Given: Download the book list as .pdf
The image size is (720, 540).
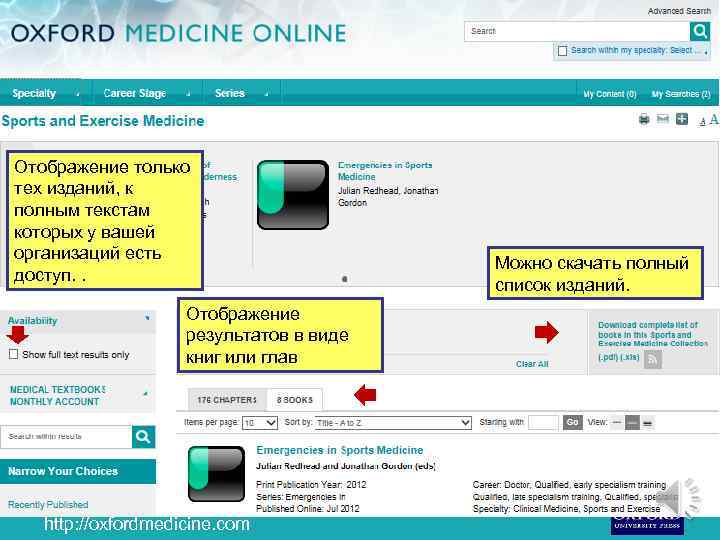Looking at the screenshot, I should (x=608, y=357).
